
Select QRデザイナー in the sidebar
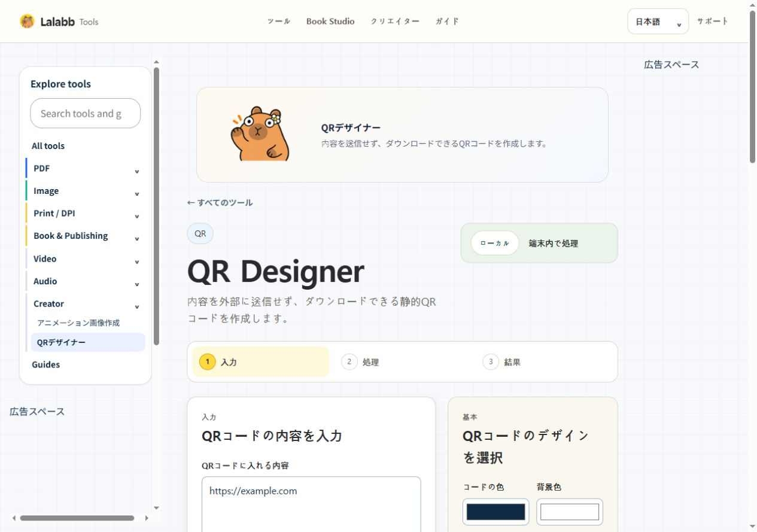[88, 342]
